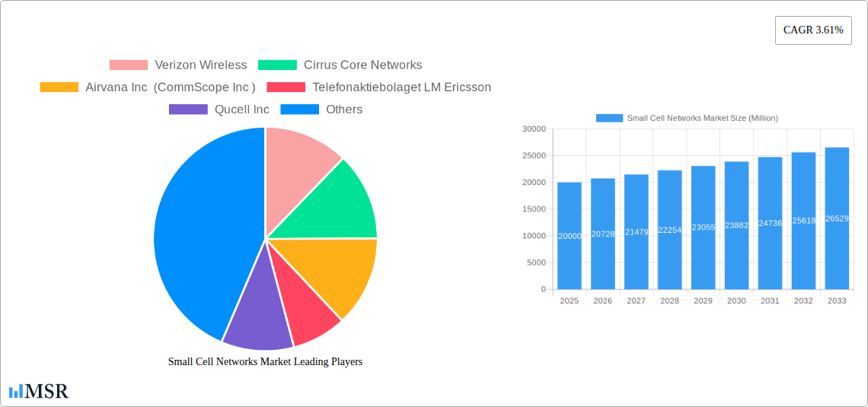This screenshot has height=407, width=868.
Task: Click the 30000 y-axis label
Action: click(535, 129)
